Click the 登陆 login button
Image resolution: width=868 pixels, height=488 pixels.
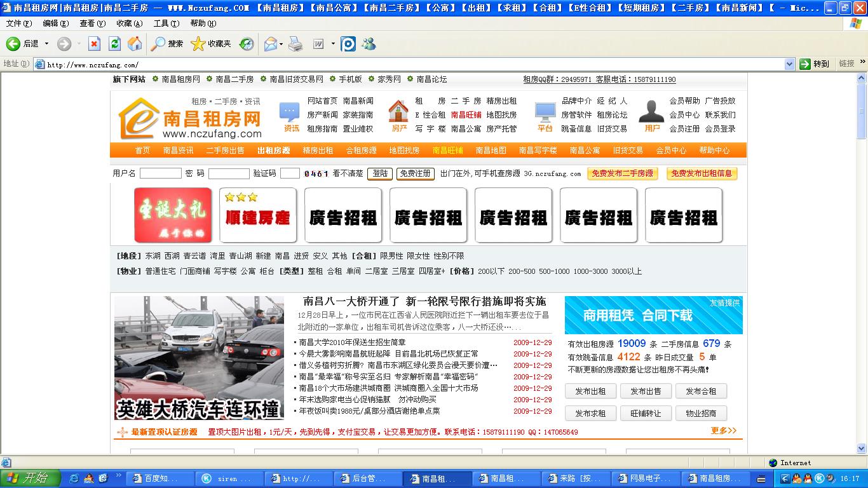point(379,173)
